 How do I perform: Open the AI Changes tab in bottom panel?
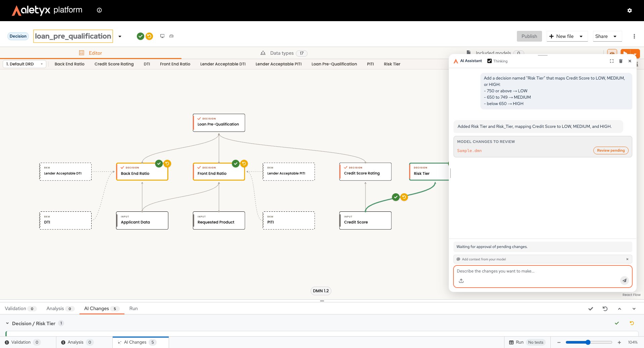pos(101,308)
